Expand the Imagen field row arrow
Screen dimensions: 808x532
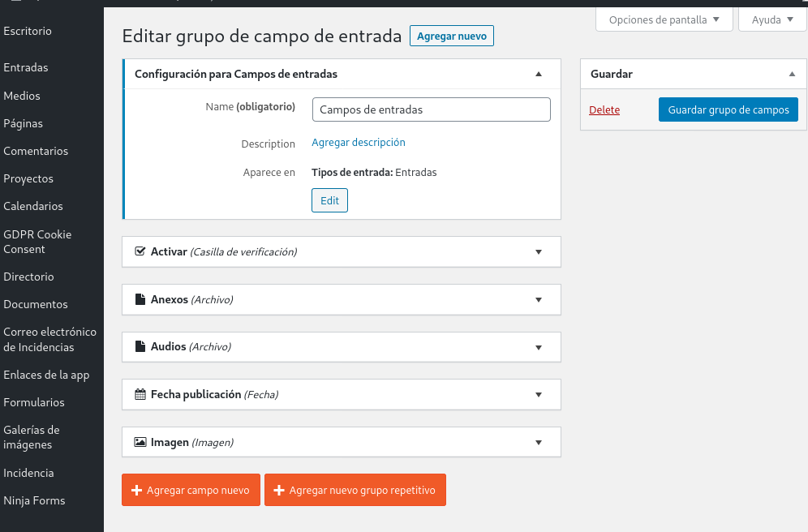click(x=539, y=442)
